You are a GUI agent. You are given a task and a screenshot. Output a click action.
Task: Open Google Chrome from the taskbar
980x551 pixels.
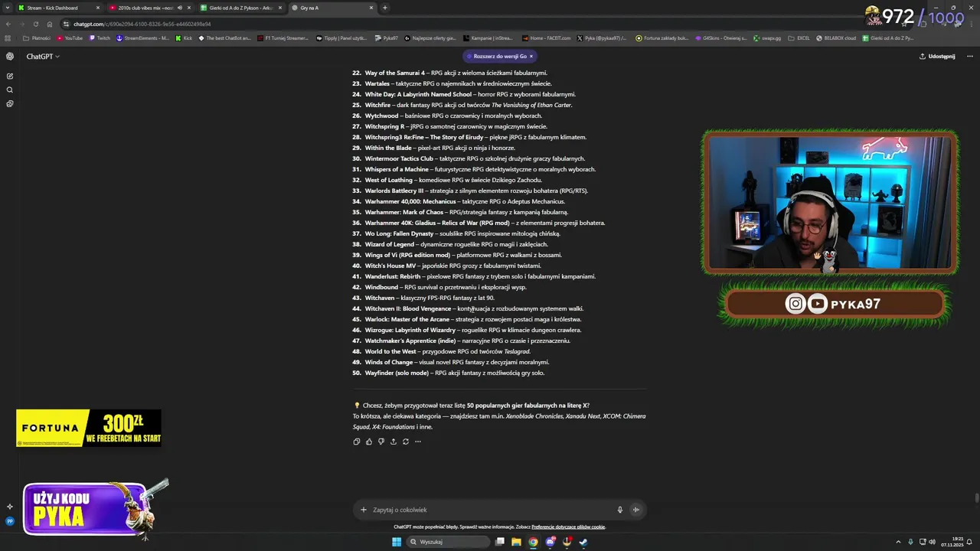(534, 542)
